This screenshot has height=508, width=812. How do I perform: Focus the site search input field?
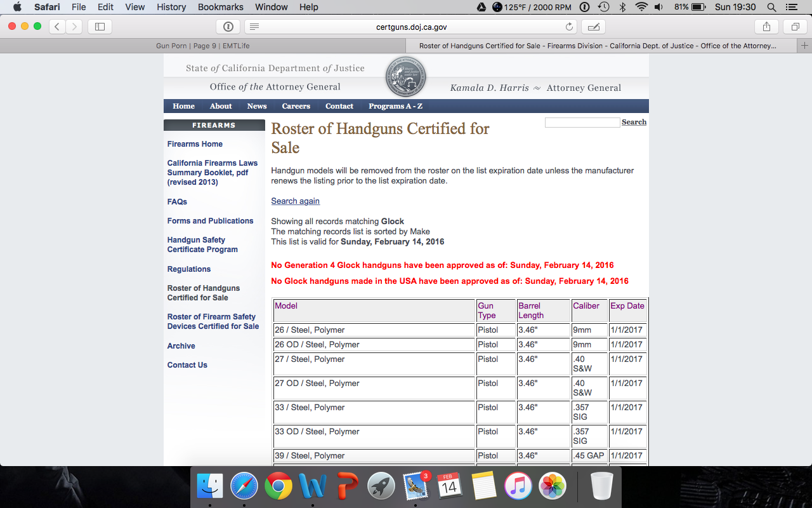(582, 123)
